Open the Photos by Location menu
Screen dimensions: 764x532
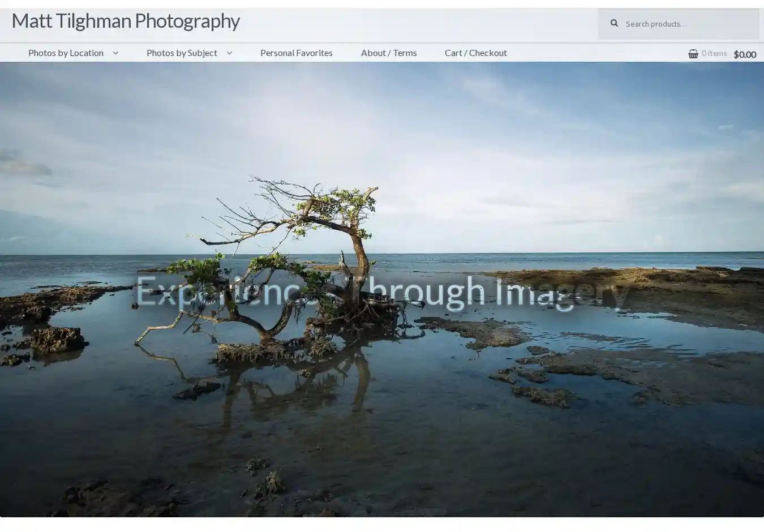(66, 53)
